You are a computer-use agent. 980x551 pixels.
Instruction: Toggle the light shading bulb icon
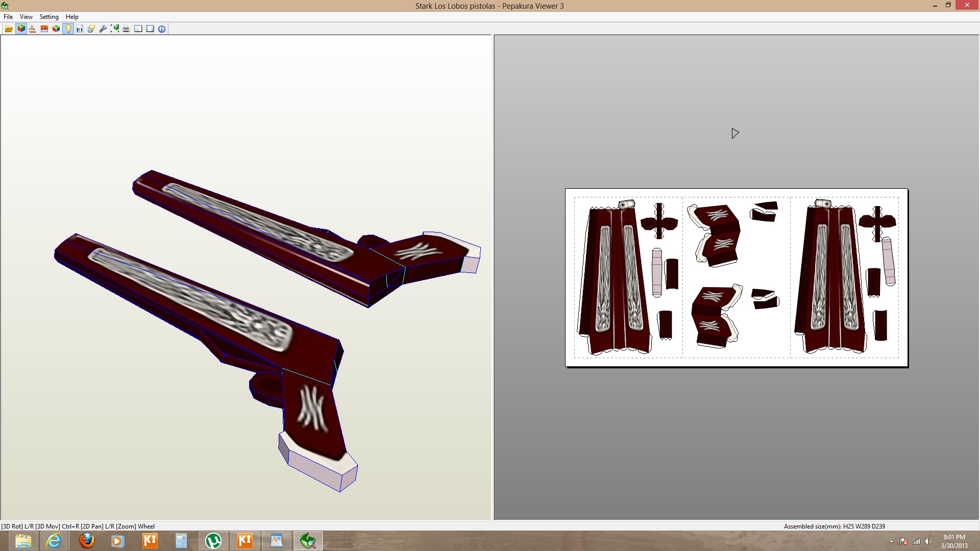[x=67, y=29]
